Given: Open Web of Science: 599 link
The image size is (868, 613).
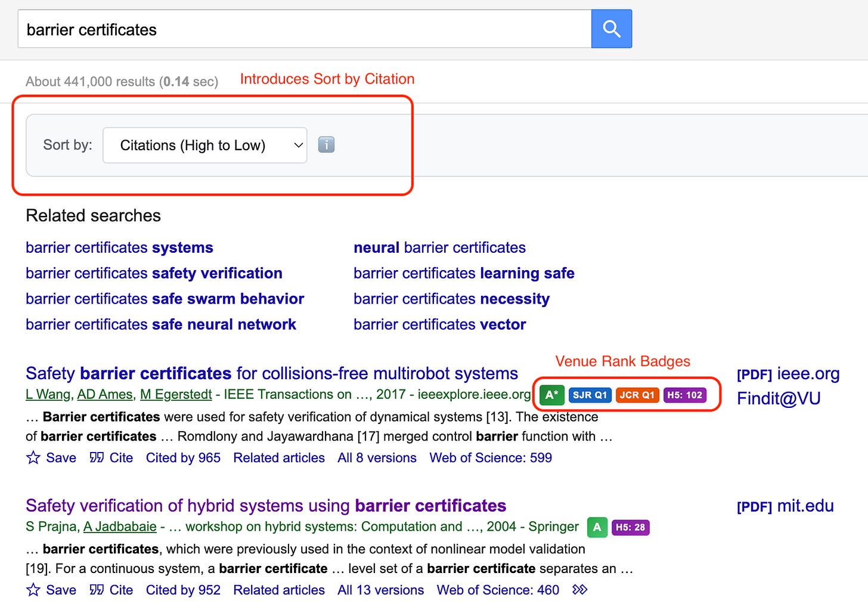Looking at the screenshot, I should [491, 457].
